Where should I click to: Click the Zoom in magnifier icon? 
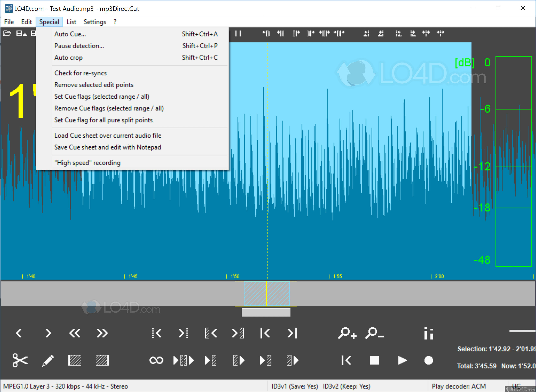(x=347, y=333)
